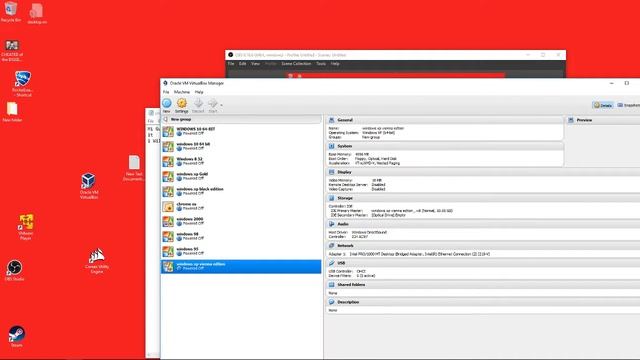Open VirtualBox Machine menu
Screen dimensions: 640x360
click(x=182, y=92)
